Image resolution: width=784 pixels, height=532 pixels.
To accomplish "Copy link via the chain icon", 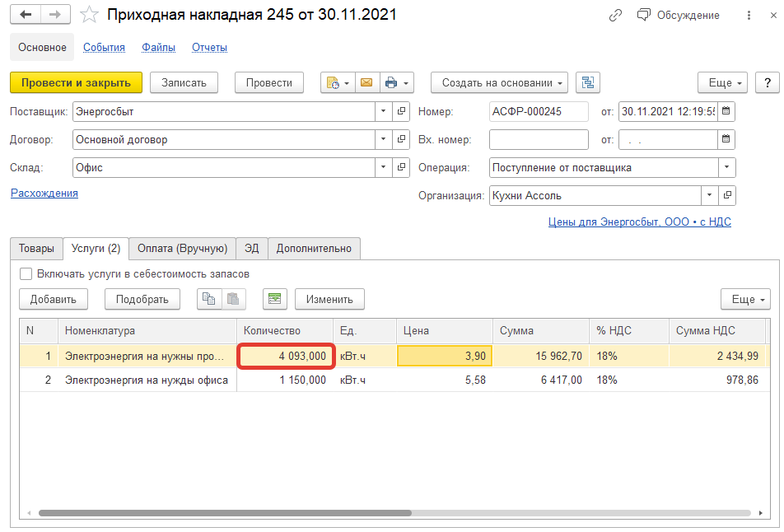I will click(615, 16).
